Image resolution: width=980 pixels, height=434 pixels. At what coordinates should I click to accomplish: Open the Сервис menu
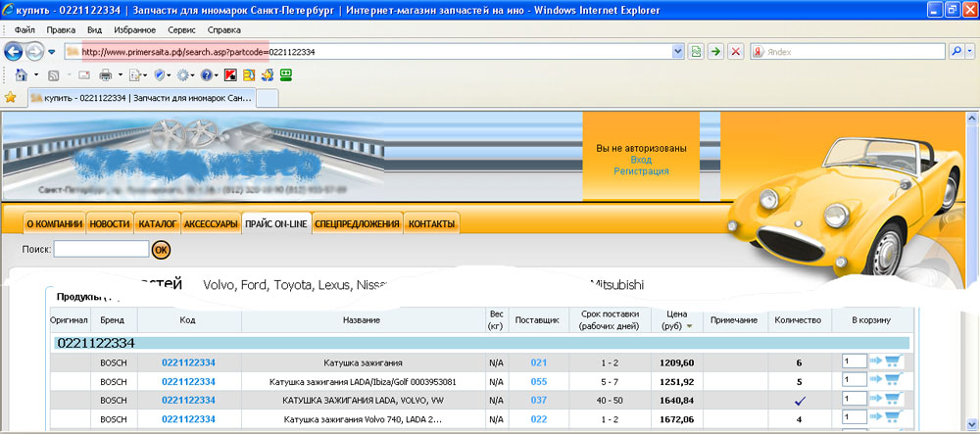click(182, 30)
